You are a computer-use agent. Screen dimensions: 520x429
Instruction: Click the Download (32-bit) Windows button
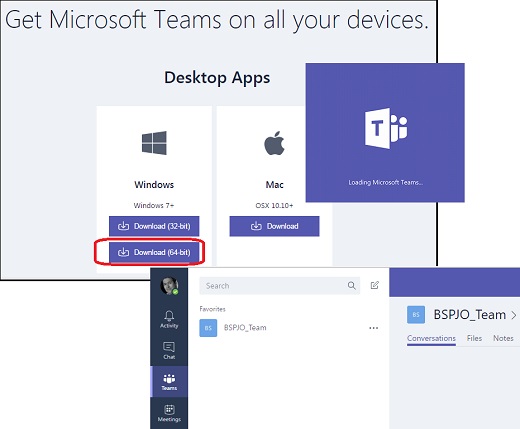pyautogui.click(x=154, y=226)
